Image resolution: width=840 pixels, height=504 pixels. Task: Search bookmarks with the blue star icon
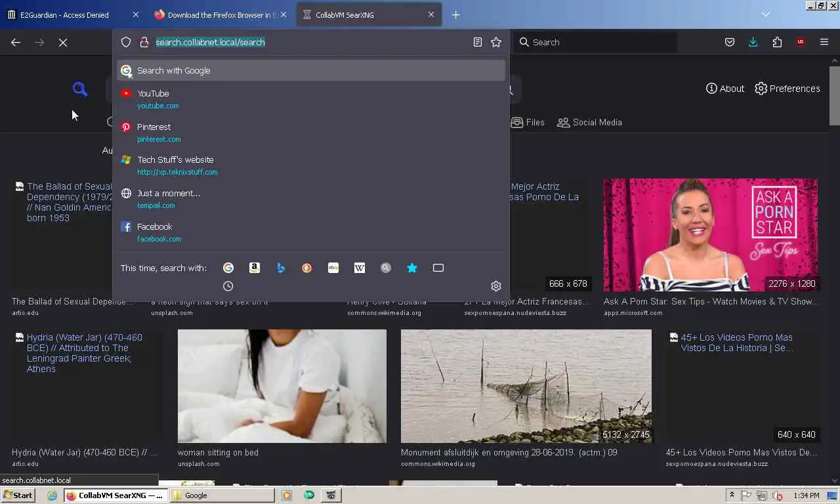tap(412, 268)
